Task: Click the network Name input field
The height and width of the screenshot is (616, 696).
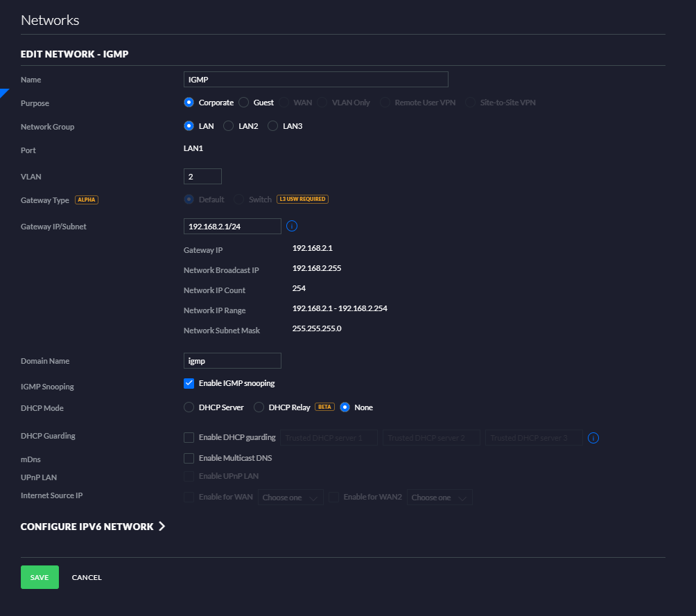Action: 315,80
